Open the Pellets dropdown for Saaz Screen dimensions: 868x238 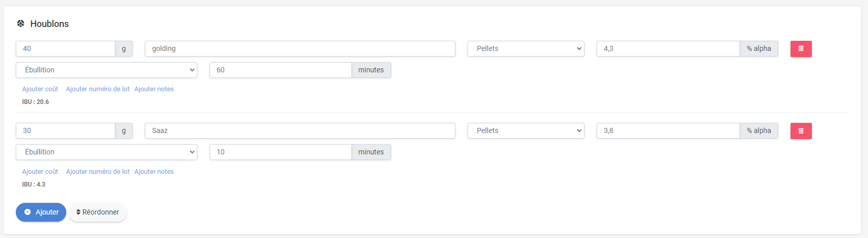pos(526,130)
